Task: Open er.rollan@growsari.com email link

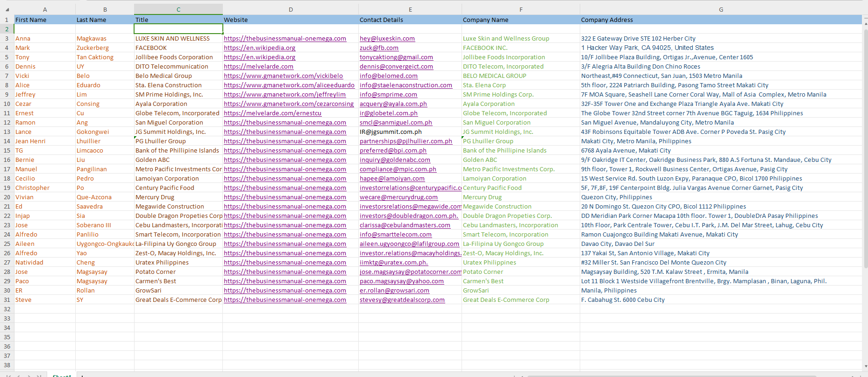Action: [x=394, y=290]
